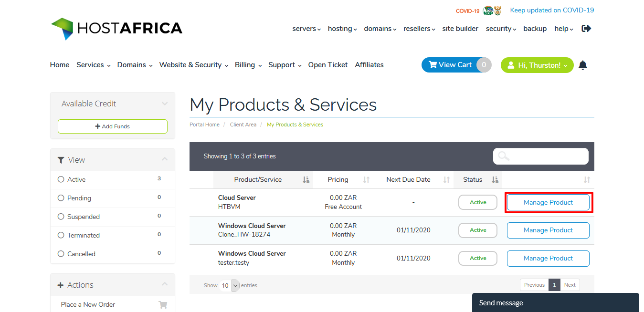This screenshot has height=312, width=644.
Task: Open the show entries count dropdown
Action: pyautogui.click(x=230, y=285)
